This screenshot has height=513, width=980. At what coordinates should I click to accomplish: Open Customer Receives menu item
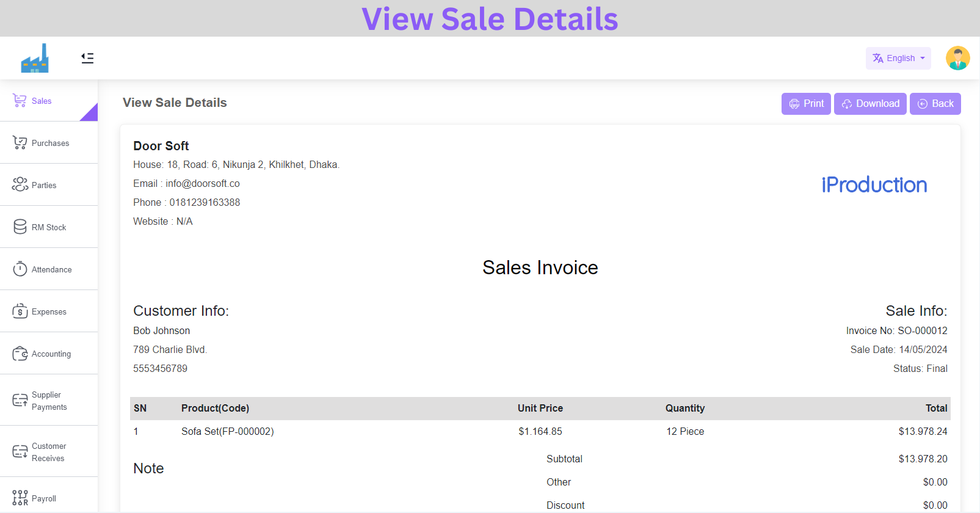pos(49,452)
